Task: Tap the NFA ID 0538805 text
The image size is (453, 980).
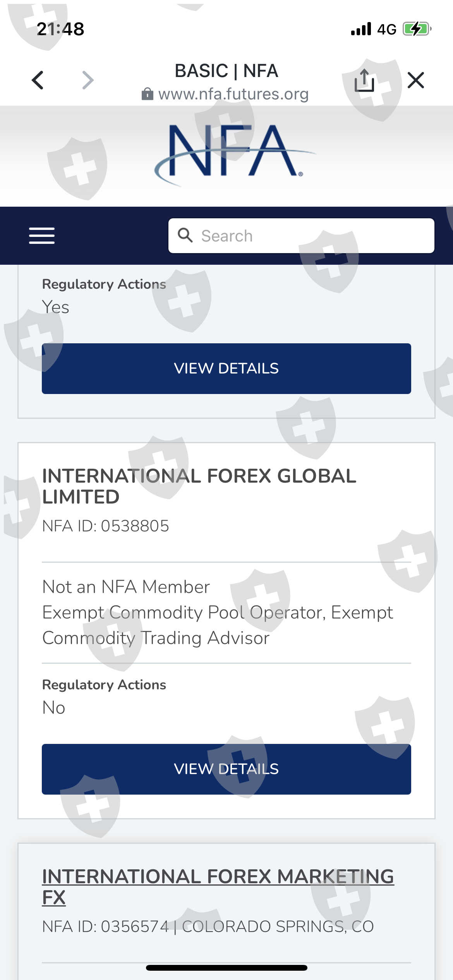Action: pyautogui.click(x=106, y=526)
